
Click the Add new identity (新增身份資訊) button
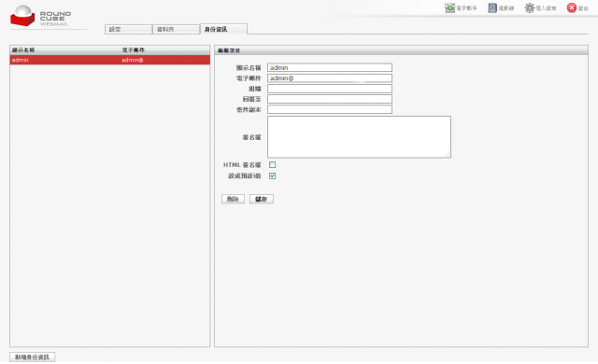pyautogui.click(x=33, y=357)
